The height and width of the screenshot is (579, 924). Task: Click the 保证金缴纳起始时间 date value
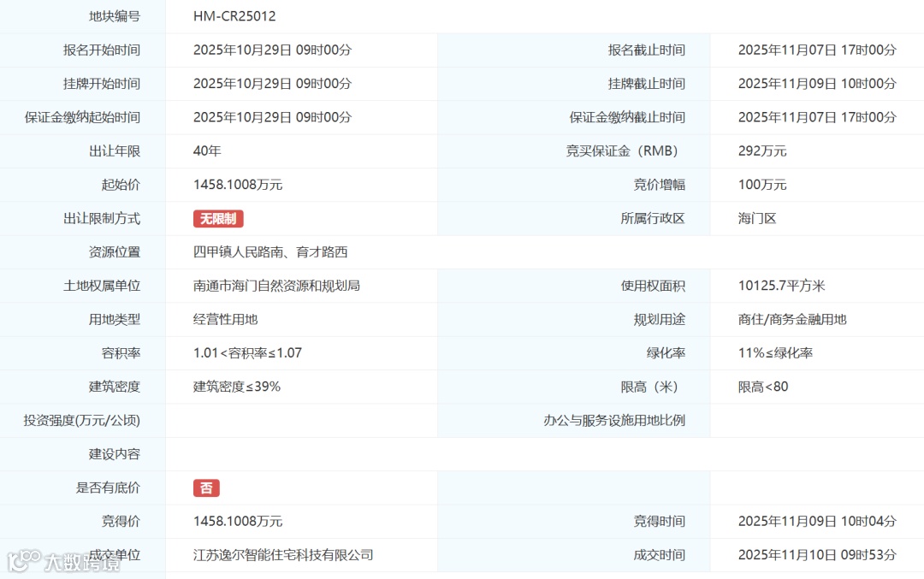(272, 117)
